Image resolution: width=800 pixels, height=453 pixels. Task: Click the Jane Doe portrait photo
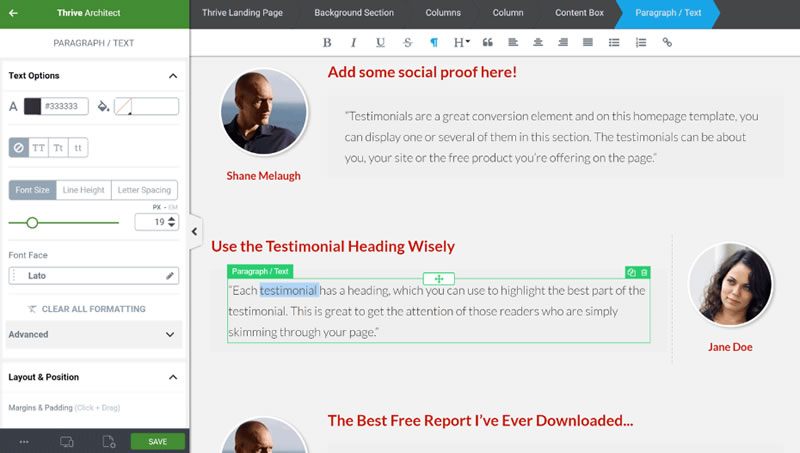click(730, 284)
